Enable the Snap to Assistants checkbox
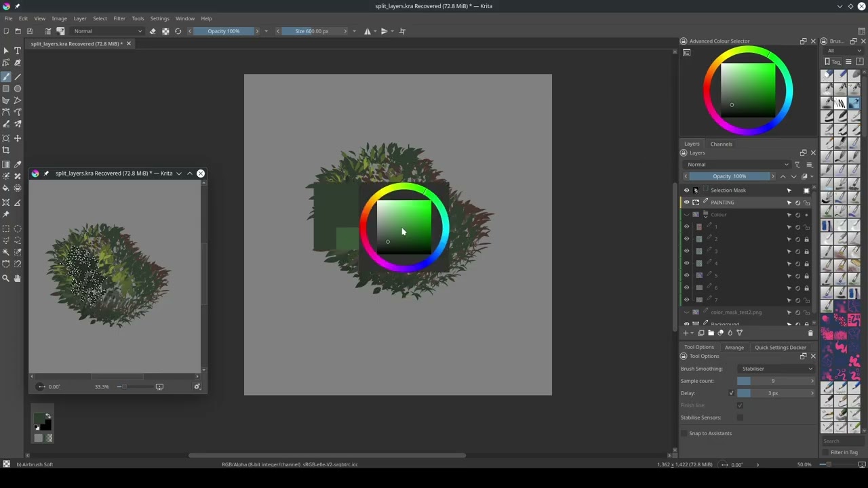Screen dimensions: 868x488 click(684, 434)
